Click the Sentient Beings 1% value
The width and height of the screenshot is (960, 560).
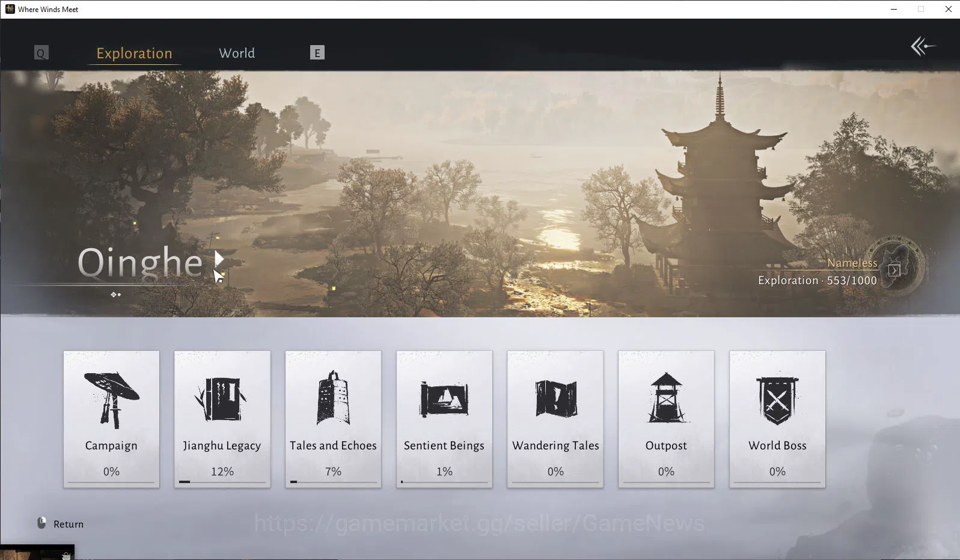coord(444,472)
